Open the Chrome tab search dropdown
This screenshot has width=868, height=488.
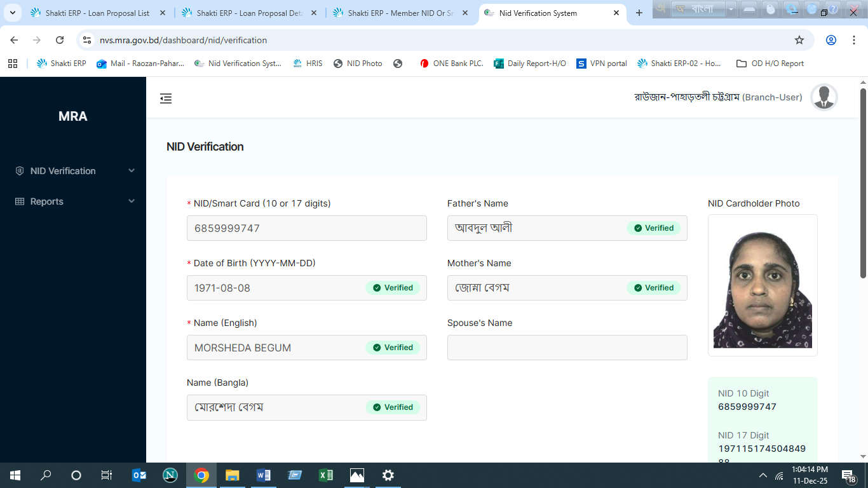click(x=12, y=13)
